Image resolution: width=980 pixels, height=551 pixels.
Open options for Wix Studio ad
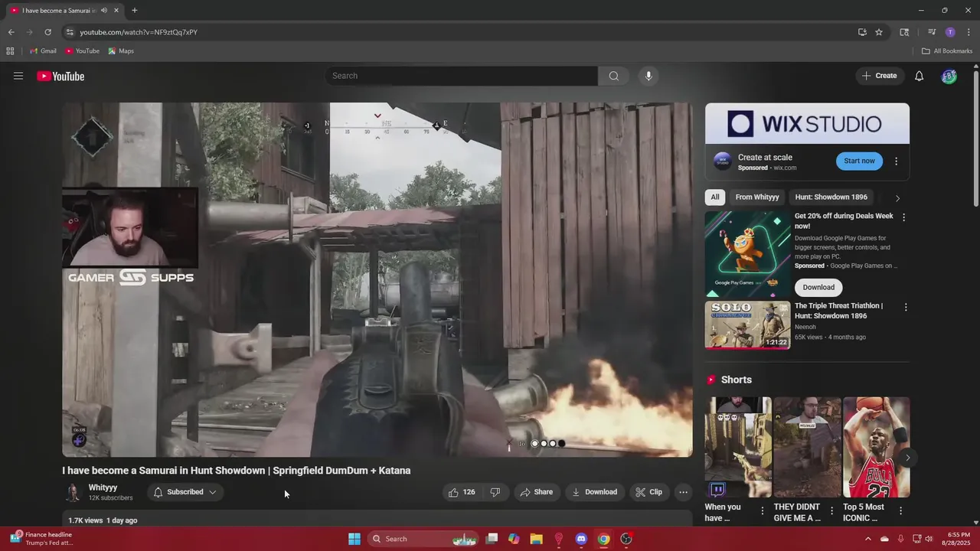(896, 161)
